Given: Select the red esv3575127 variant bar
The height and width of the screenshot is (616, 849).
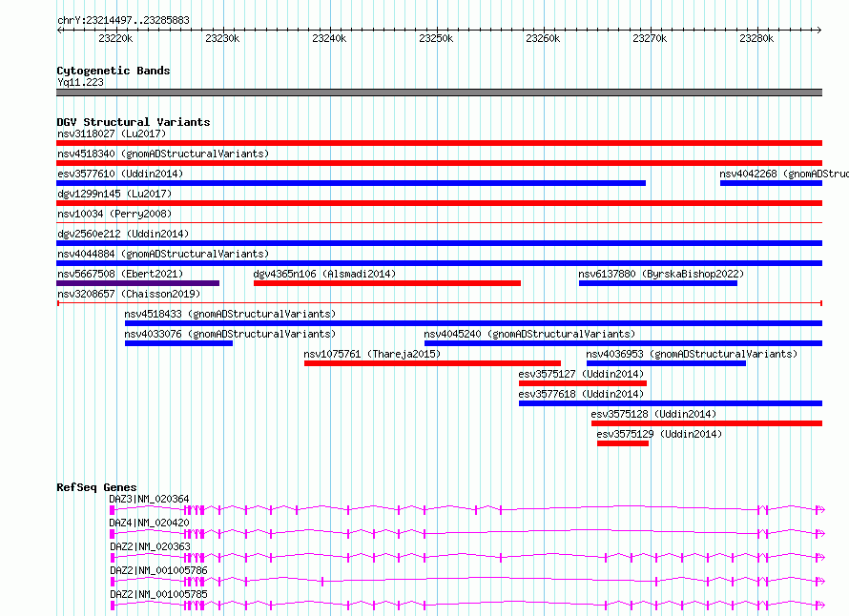Looking at the screenshot, I should 583,383.
